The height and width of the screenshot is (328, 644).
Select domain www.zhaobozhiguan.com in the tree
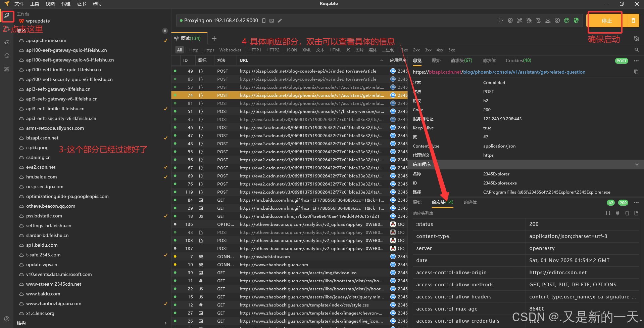click(54, 303)
